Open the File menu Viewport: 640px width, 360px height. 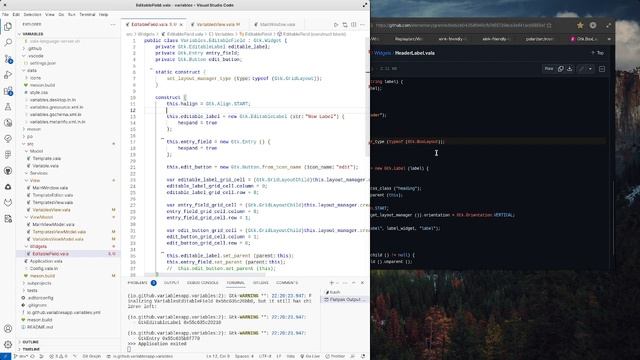(5, 14)
